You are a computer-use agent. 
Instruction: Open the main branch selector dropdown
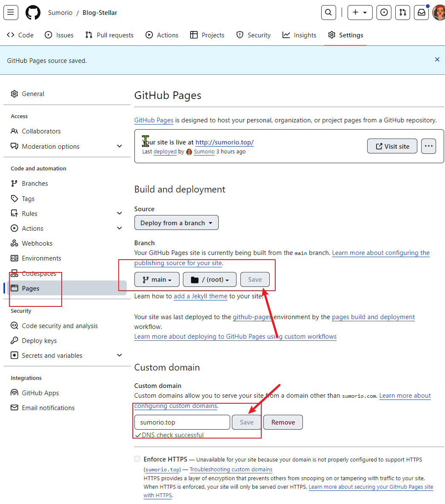tap(157, 280)
